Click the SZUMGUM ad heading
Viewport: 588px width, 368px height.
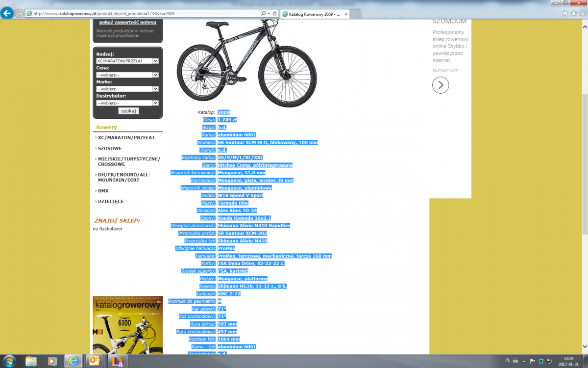[x=449, y=22]
